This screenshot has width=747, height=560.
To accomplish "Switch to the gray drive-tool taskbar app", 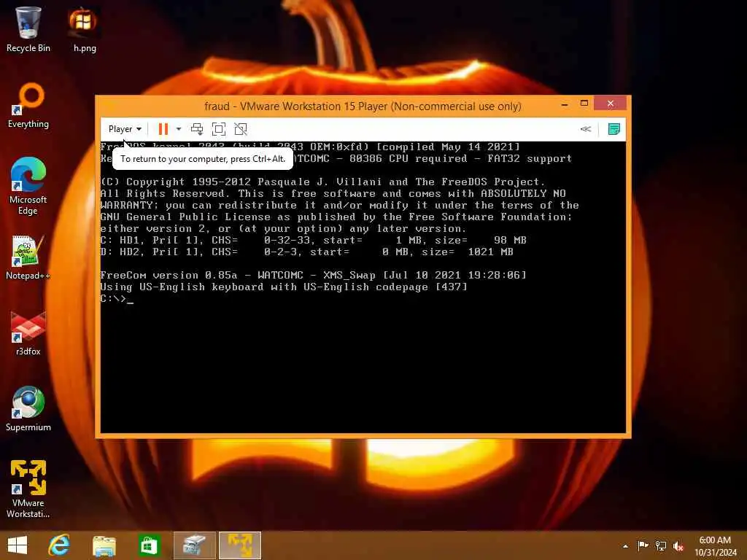I will tap(194, 545).
